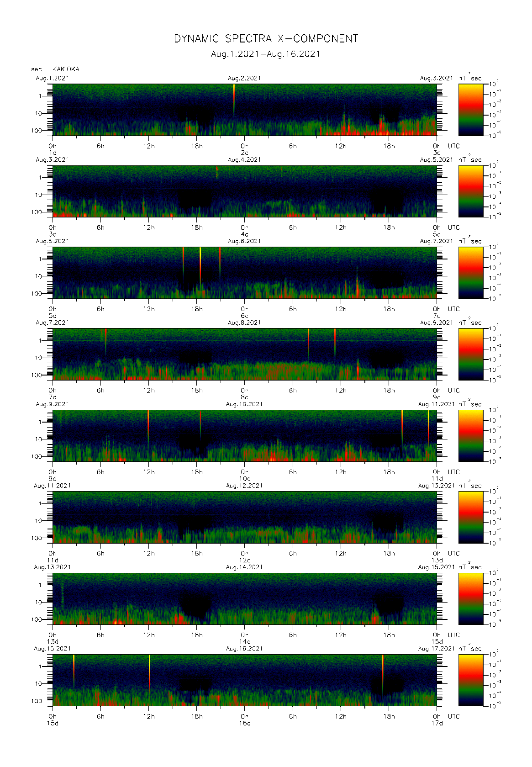Image resolution: width=532 pixels, height=767 pixels.
Task: Click the "Aug.8.2021" date label
Action: click(x=244, y=323)
